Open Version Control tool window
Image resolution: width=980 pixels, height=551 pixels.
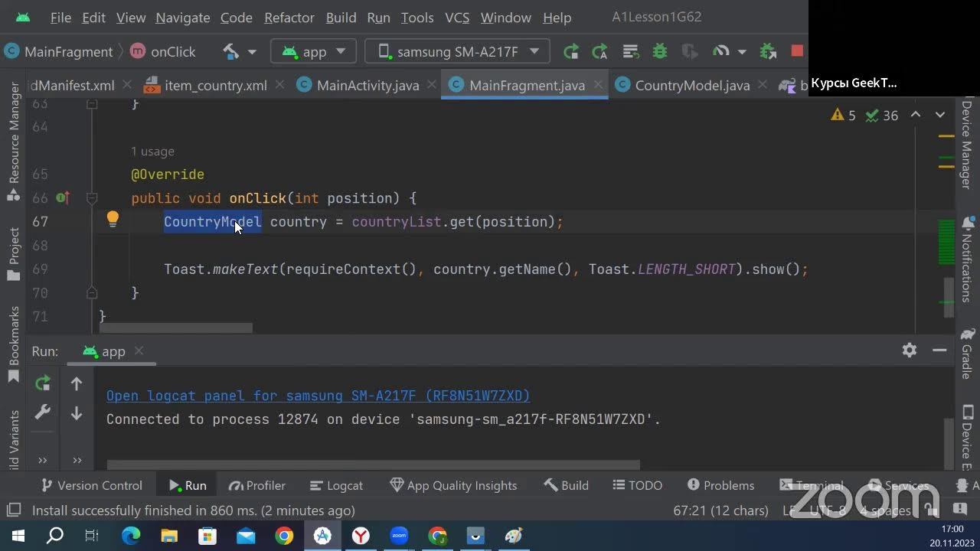tap(91, 485)
